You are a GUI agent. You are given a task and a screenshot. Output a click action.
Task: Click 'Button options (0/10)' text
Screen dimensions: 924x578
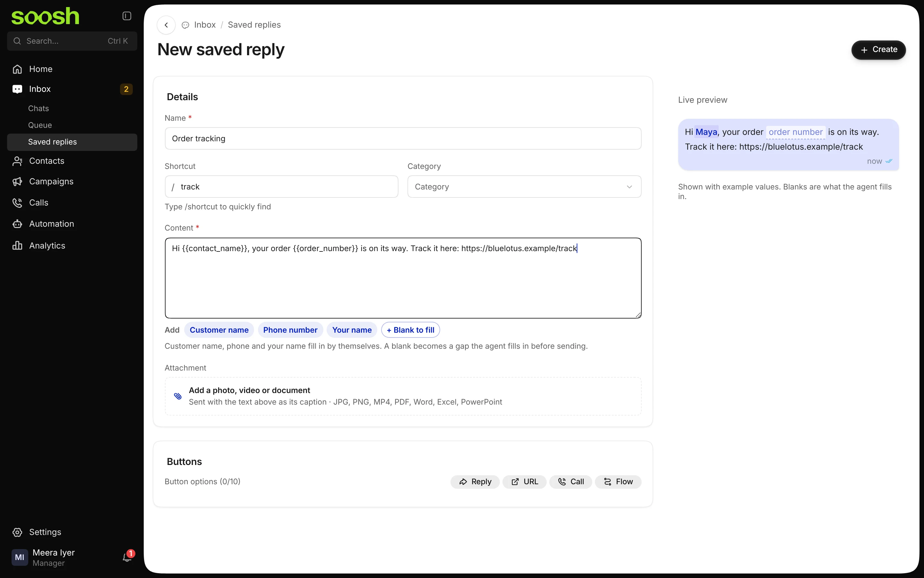[x=202, y=482]
